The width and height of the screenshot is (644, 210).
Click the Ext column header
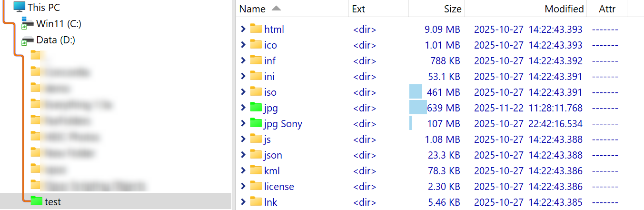click(358, 9)
